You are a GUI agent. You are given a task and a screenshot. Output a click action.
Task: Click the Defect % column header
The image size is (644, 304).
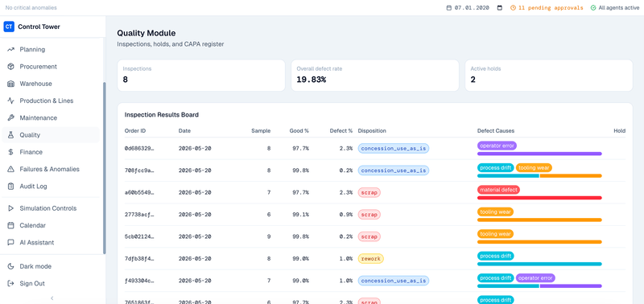tap(341, 131)
